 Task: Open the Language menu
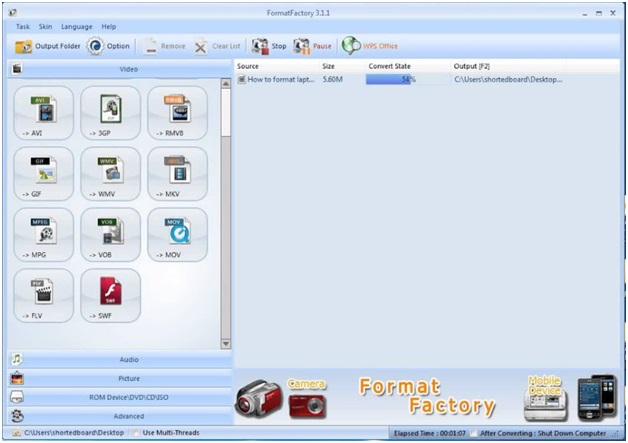pyautogui.click(x=76, y=27)
